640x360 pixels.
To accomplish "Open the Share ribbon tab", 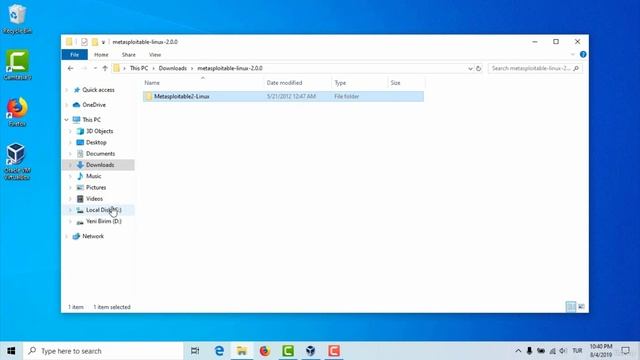I will tap(129, 54).
